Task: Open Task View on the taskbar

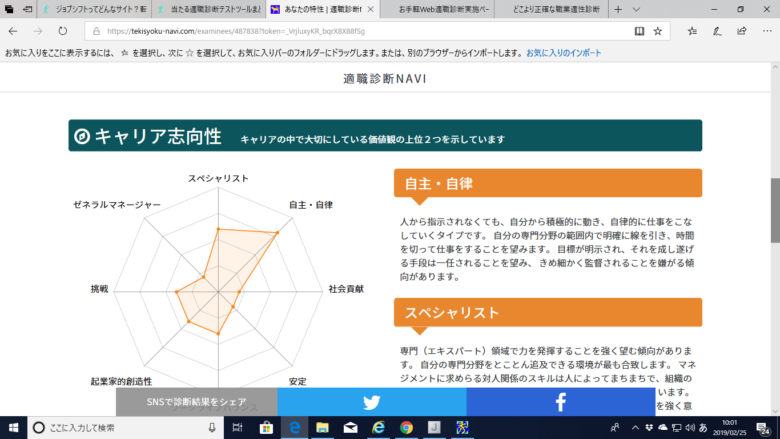Action: click(x=237, y=428)
